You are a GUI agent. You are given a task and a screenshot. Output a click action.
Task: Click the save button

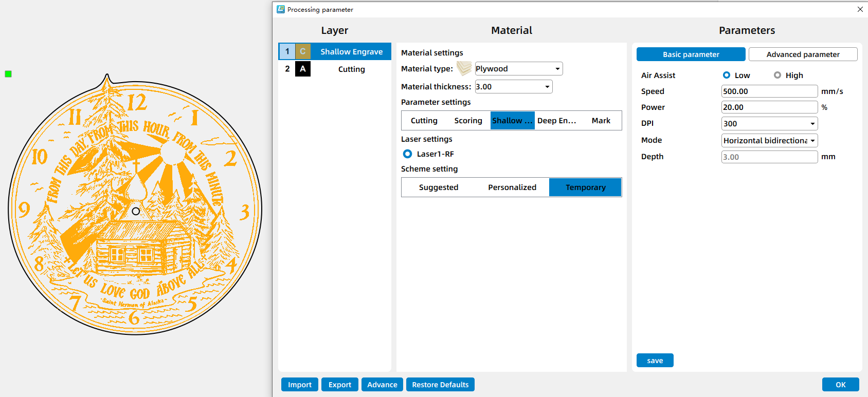pyautogui.click(x=655, y=361)
